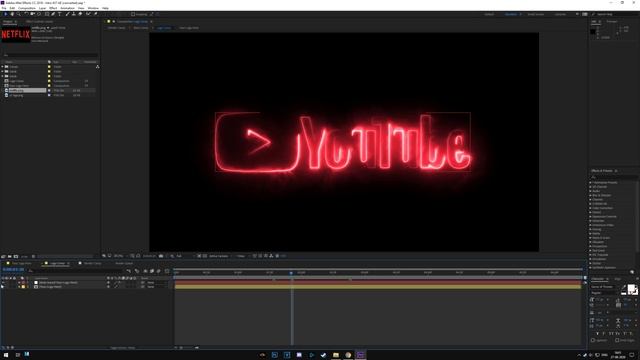Click the Character panel fill color swatch
Image resolution: width=640 pixels, height=360 pixels.
(631, 289)
